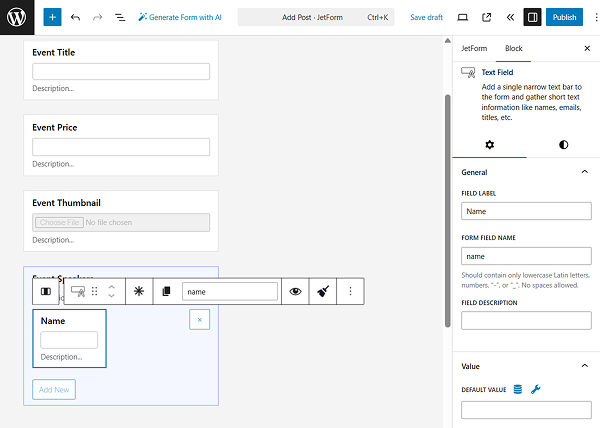
Task: Click the Text Field block type icon
Action: point(78,291)
